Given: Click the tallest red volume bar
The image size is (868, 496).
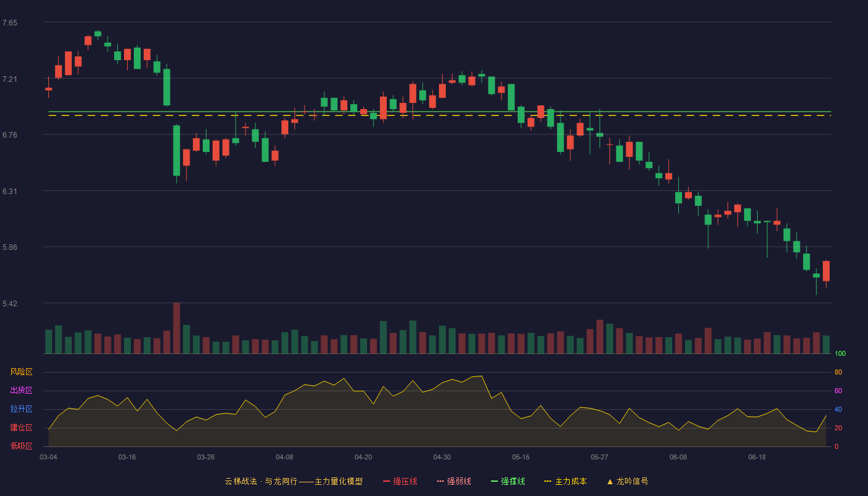Looking at the screenshot, I should pos(176,328).
